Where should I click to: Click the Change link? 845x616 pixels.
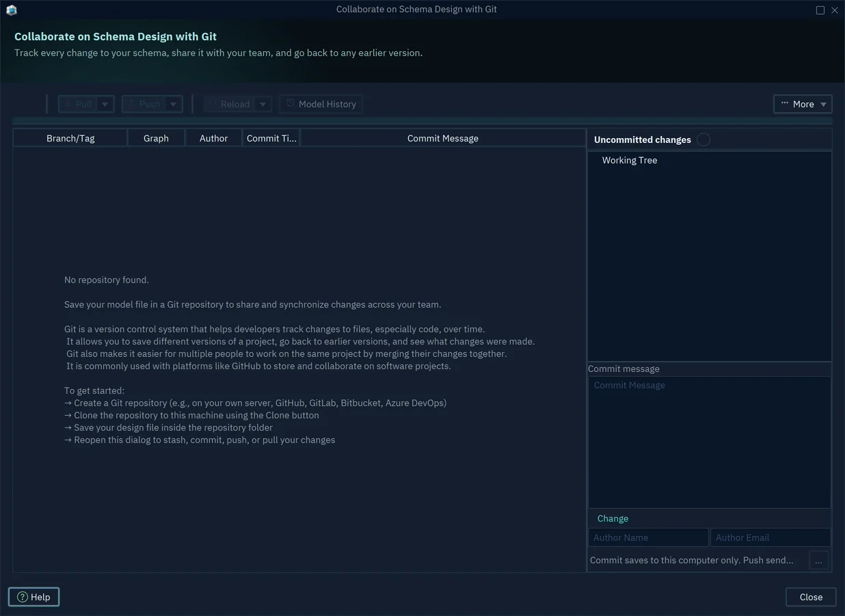pos(613,518)
